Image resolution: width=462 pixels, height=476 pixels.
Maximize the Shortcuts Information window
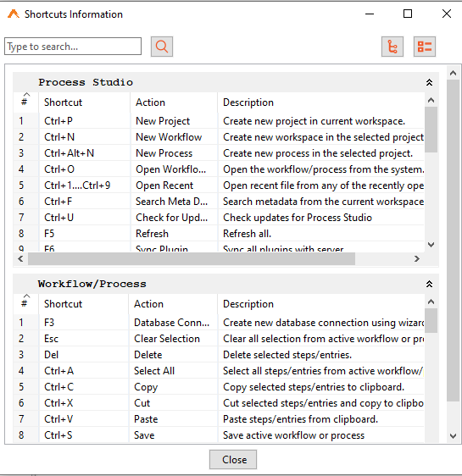pos(408,14)
